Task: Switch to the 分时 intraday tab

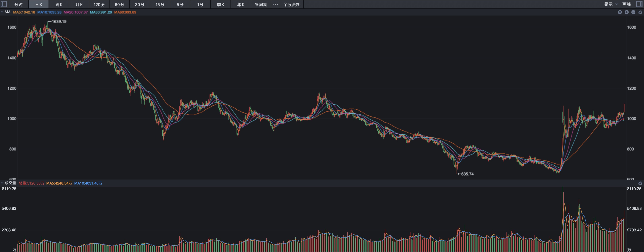Action: point(18,5)
